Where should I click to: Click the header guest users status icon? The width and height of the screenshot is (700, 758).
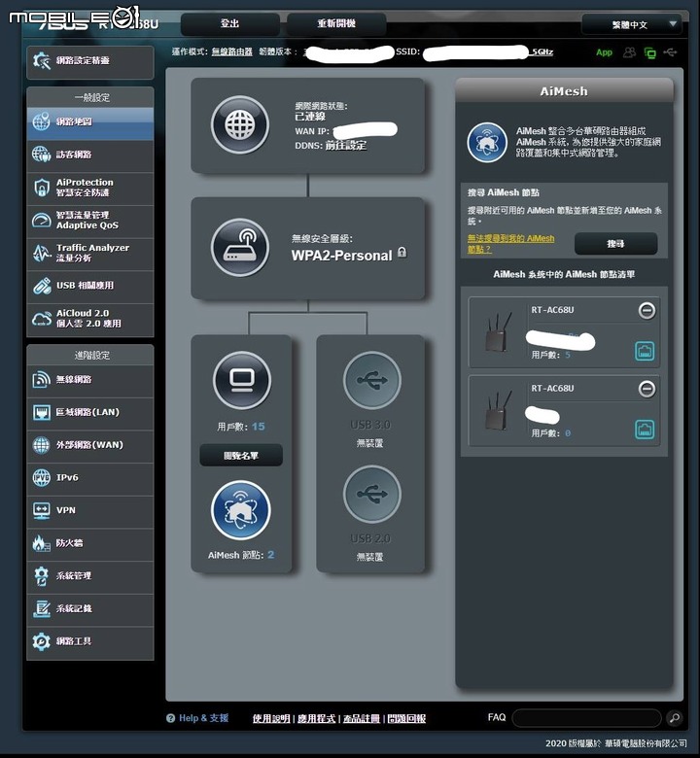coord(629,52)
